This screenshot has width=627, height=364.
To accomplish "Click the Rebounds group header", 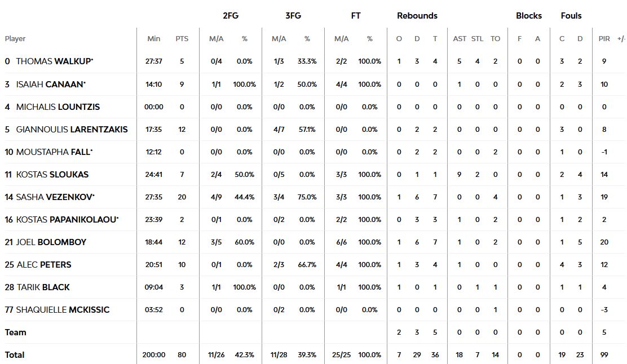I will pyautogui.click(x=417, y=16).
